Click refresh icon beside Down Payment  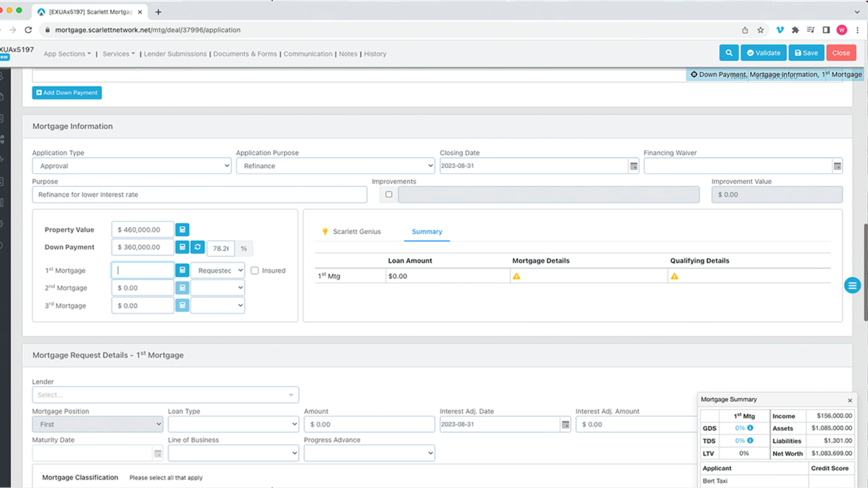(198, 247)
